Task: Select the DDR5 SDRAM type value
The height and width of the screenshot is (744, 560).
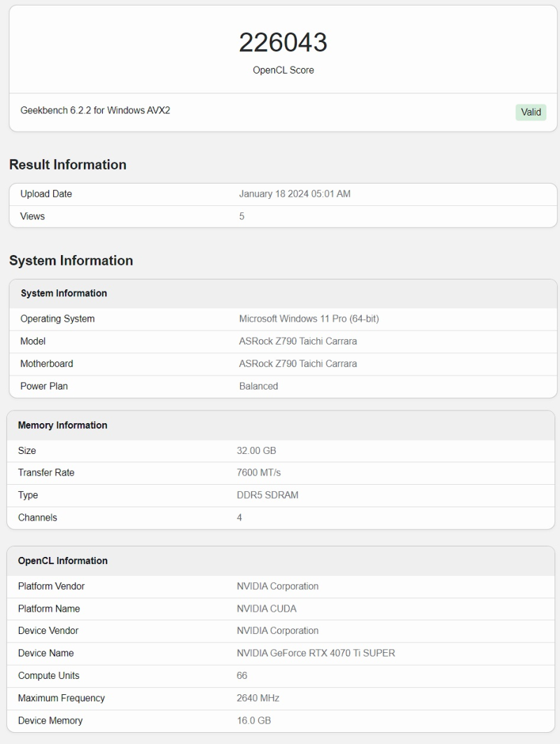Action: click(267, 495)
